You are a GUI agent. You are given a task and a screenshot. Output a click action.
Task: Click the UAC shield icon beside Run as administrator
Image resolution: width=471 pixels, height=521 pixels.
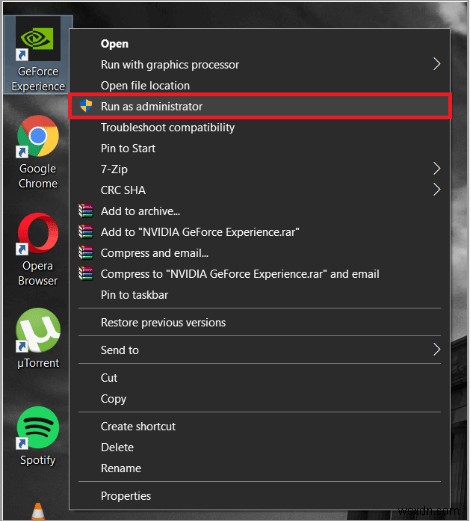86,106
